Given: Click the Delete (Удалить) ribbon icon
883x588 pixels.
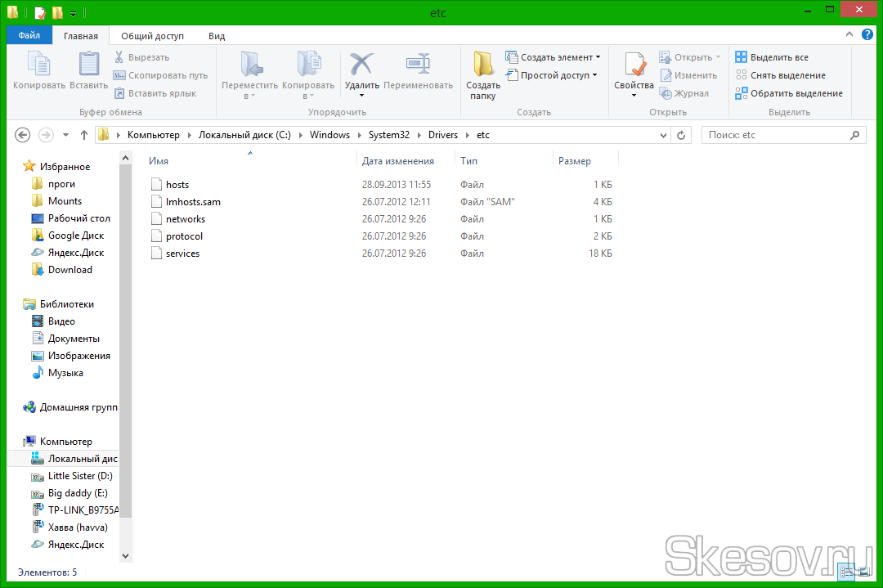Looking at the screenshot, I should 361,66.
